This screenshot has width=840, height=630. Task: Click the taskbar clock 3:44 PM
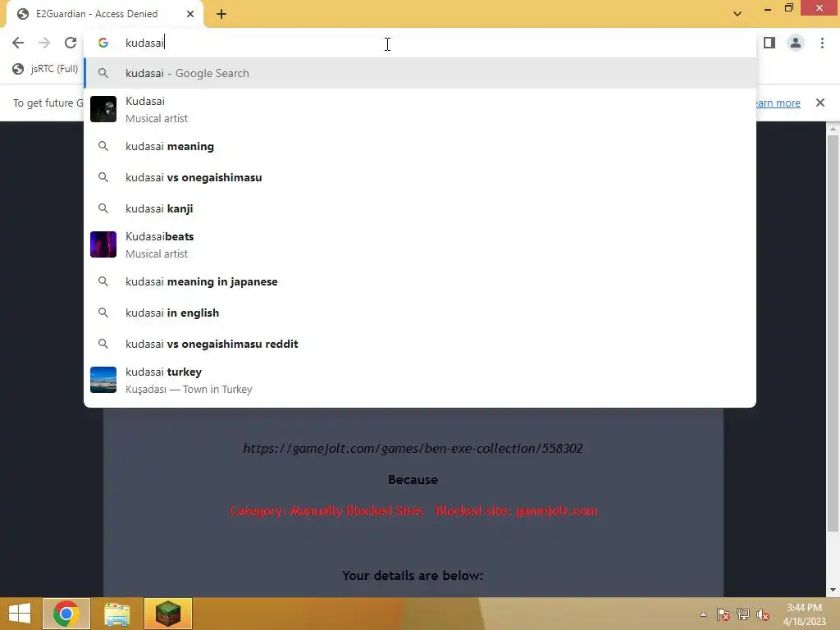[804, 608]
